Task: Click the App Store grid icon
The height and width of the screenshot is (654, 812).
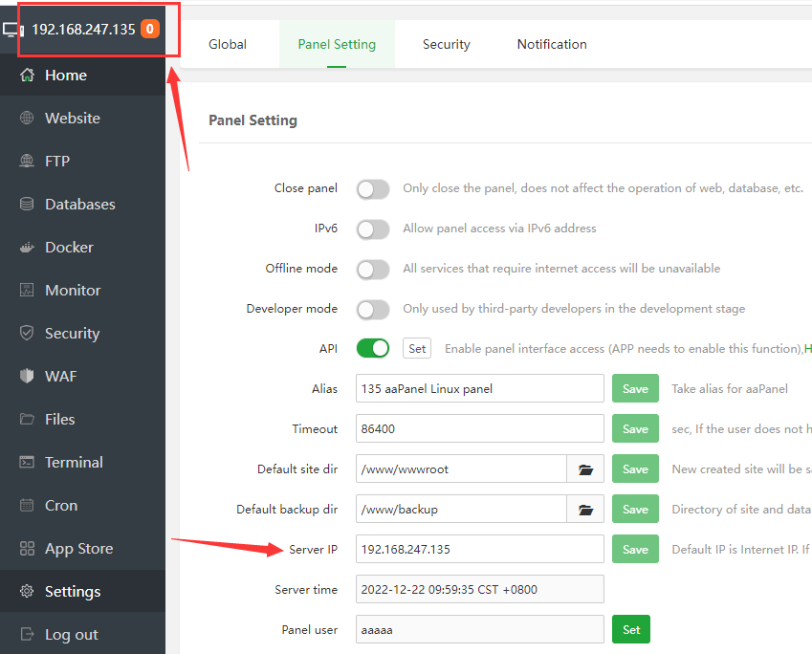Action: tap(27, 549)
